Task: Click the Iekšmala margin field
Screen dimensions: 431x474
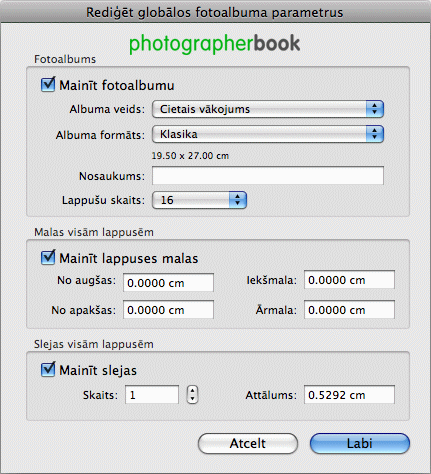Action: tap(349, 280)
